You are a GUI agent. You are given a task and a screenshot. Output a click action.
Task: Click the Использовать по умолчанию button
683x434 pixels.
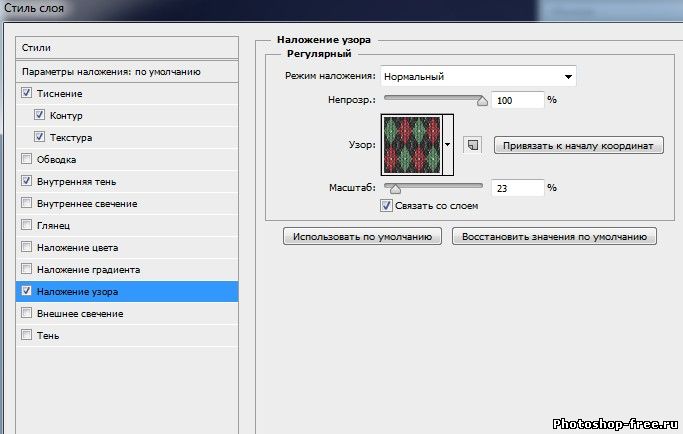364,237
